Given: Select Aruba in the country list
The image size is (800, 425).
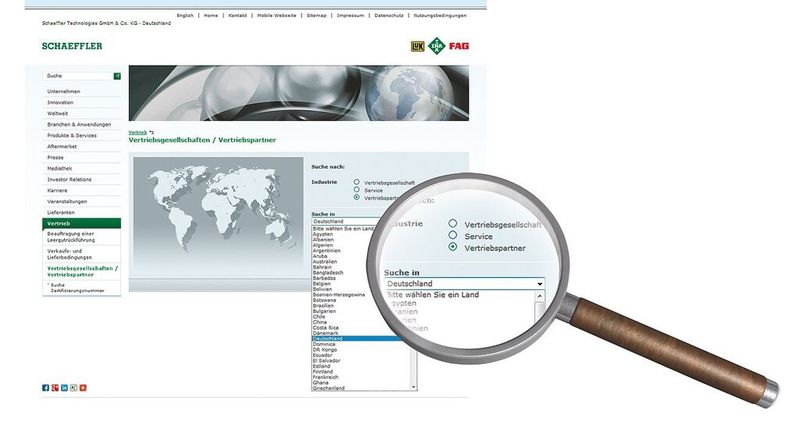Looking at the screenshot, I should pos(320,256).
